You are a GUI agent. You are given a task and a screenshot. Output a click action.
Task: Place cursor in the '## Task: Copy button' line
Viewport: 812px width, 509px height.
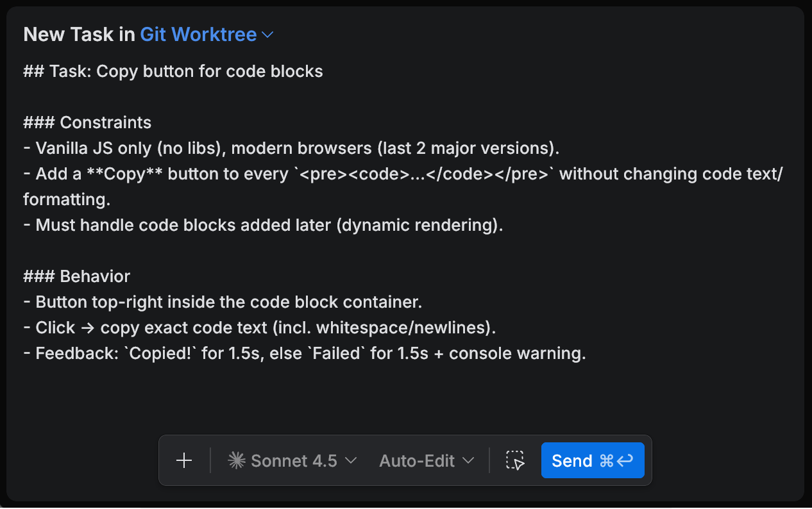click(x=173, y=71)
